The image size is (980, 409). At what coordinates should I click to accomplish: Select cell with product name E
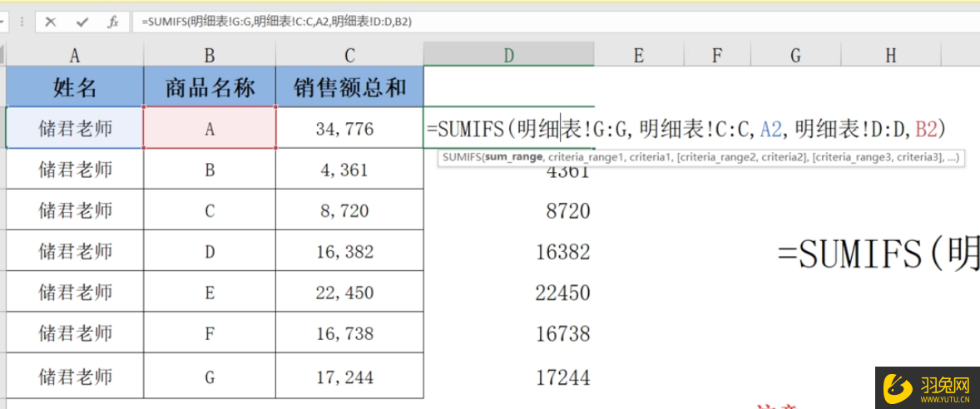point(210,293)
